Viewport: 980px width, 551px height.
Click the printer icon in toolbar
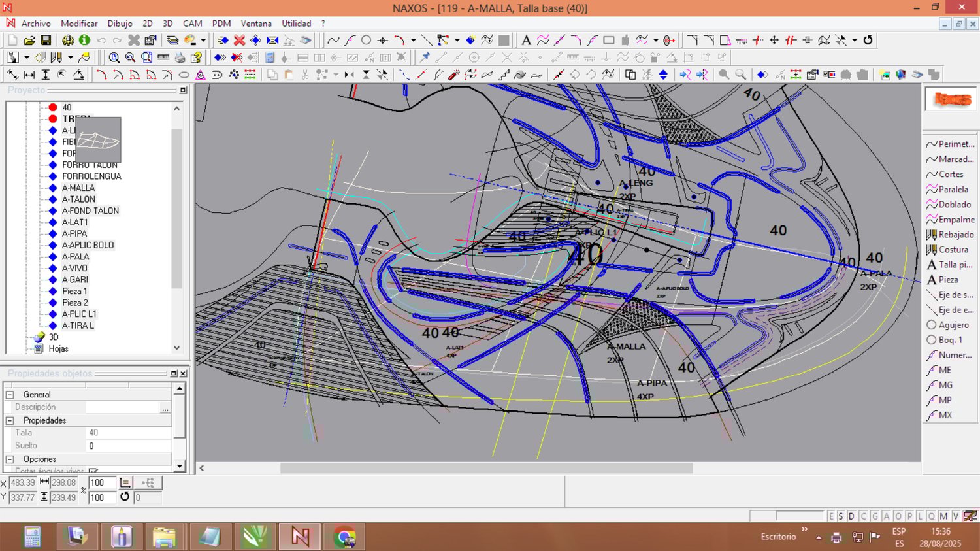[x=180, y=58]
